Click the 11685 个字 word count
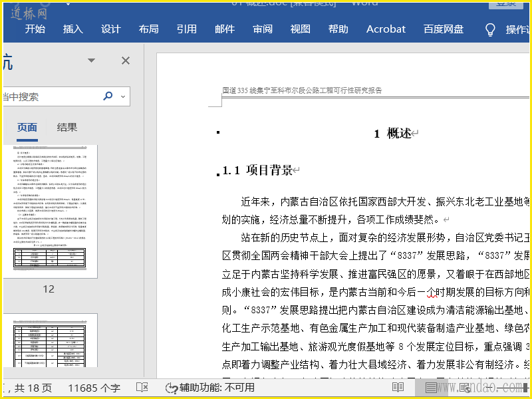 [x=94, y=388]
